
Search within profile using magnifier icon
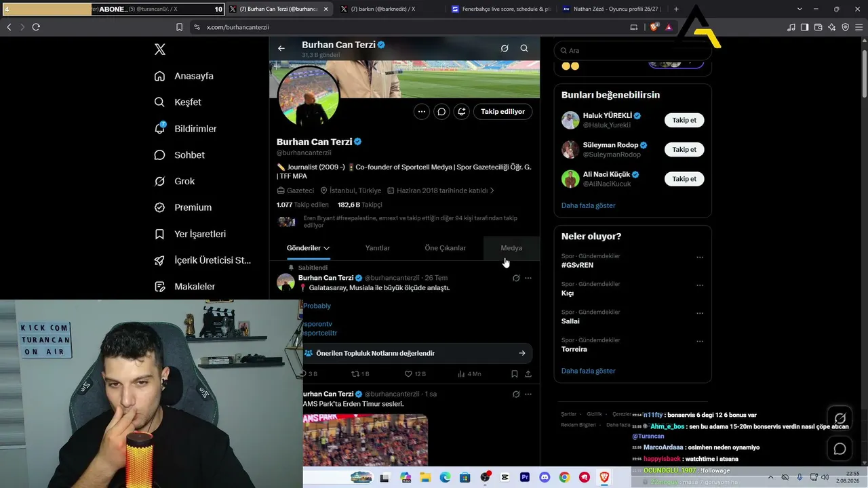click(x=524, y=49)
